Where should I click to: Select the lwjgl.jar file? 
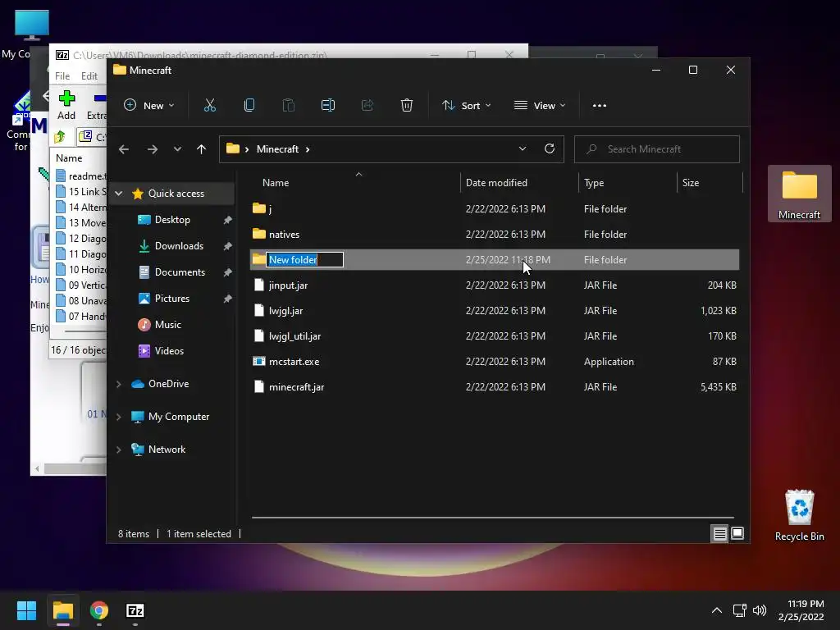click(x=285, y=311)
